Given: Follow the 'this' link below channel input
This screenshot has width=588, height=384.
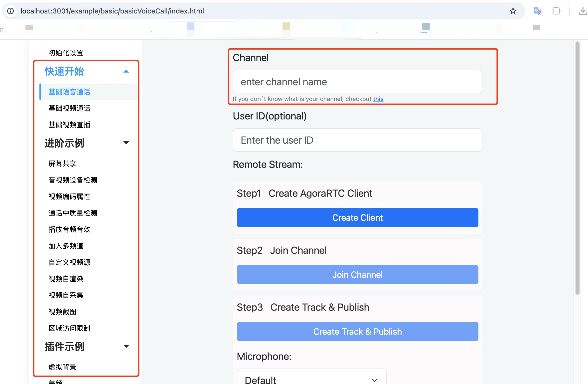Looking at the screenshot, I should [378, 99].
